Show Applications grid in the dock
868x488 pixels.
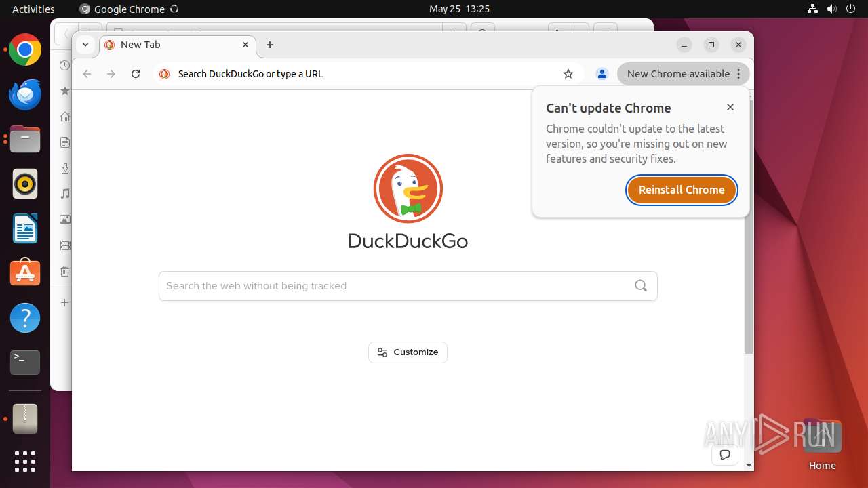[25, 462]
